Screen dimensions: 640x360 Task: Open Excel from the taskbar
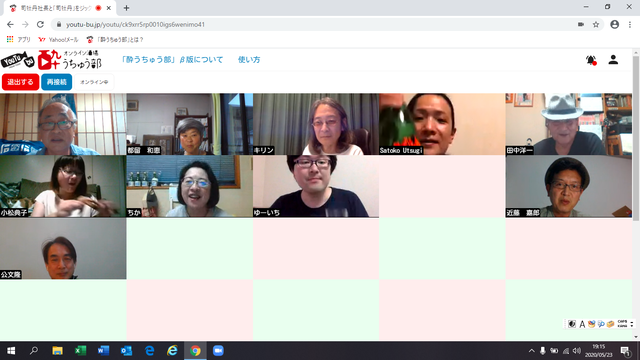coord(80,351)
